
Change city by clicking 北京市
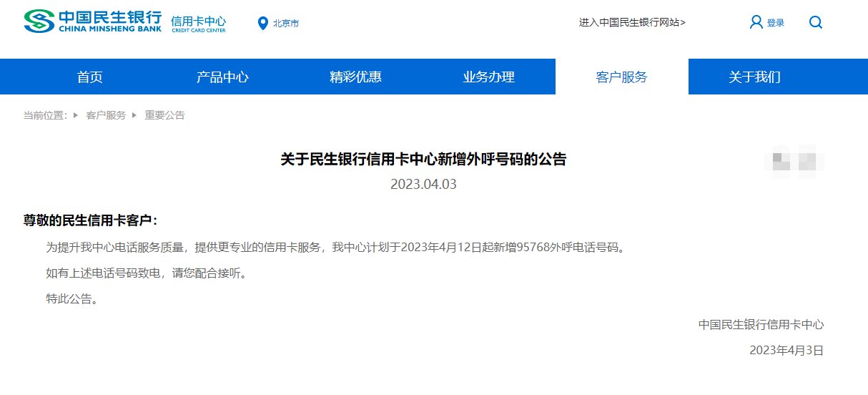click(286, 23)
